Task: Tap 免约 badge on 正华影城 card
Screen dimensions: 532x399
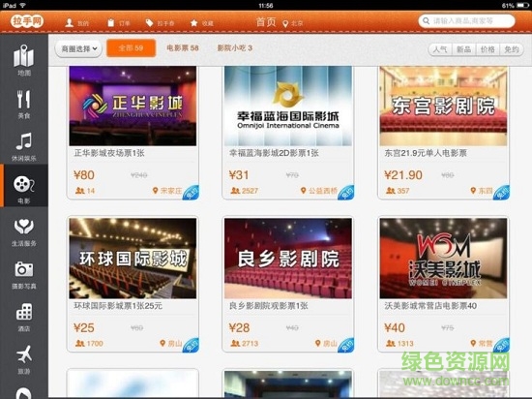Action: (192, 193)
